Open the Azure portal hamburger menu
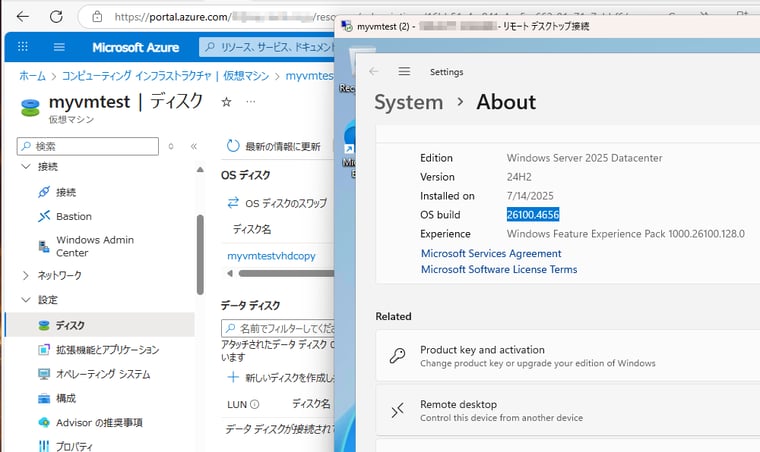Screen dimensions: 760x452 [59, 47]
